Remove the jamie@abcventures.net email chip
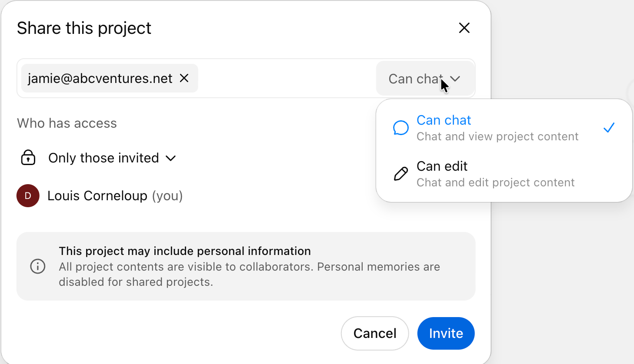This screenshot has height=364, width=634. tap(184, 78)
